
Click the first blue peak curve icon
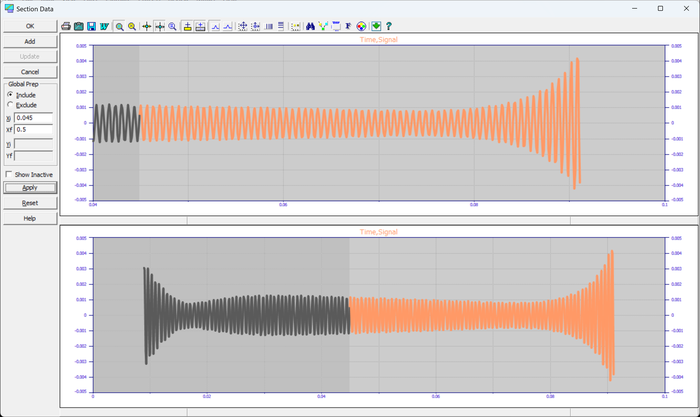click(215, 26)
